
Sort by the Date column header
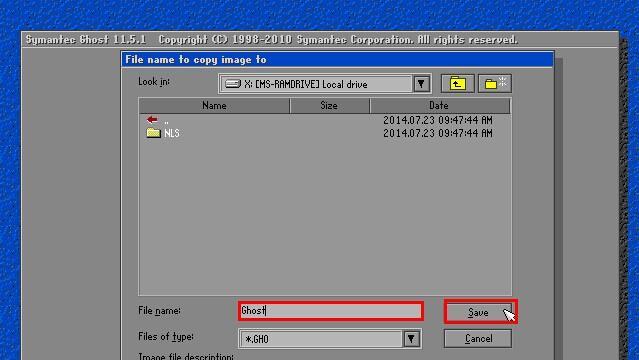tap(439, 106)
